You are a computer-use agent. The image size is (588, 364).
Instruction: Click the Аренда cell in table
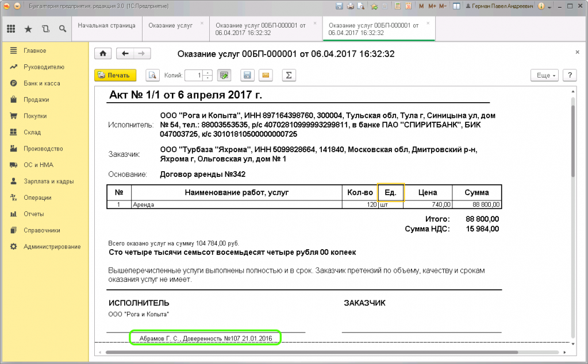point(237,204)
